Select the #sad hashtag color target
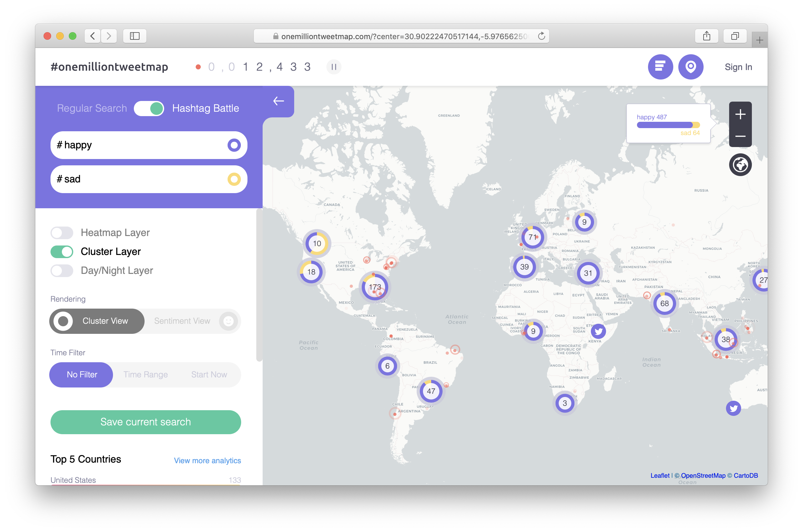 tap(234, 179)
